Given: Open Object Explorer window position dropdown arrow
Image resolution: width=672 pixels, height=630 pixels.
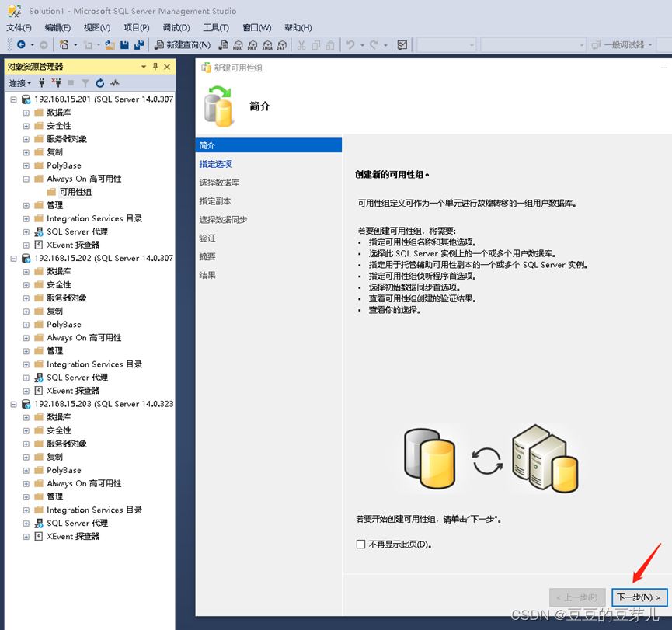Looking at the screenshot, I should click(144, 67).
